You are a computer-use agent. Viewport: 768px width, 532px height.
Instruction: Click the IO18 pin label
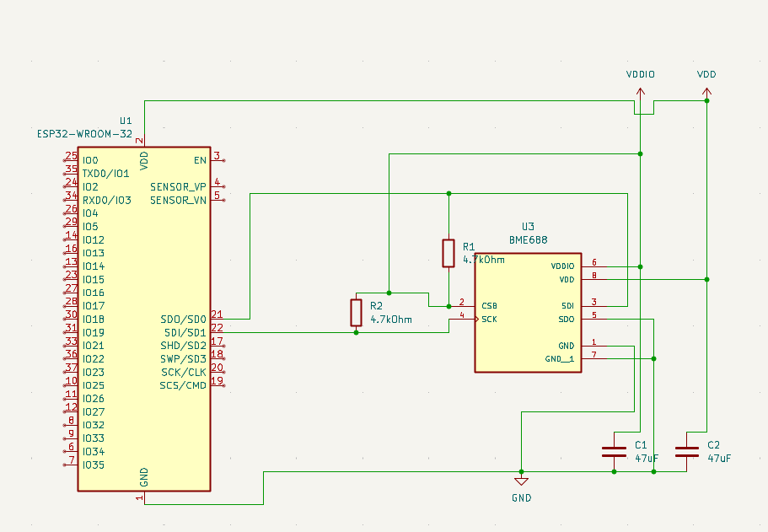[x=93, y=320]
